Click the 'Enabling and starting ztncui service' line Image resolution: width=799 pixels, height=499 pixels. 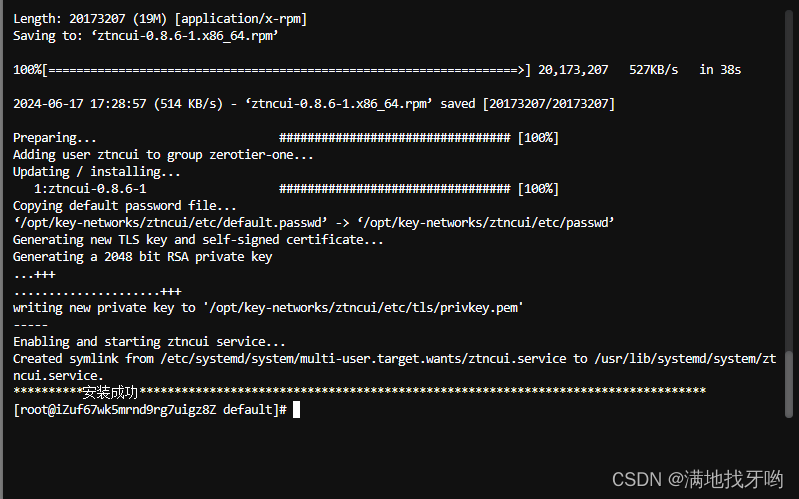149,342
